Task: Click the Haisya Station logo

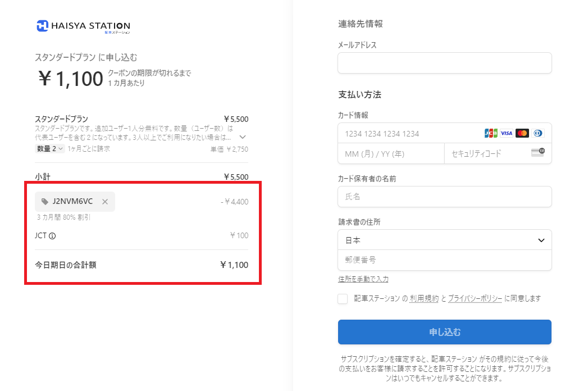Action: point(83,26)
